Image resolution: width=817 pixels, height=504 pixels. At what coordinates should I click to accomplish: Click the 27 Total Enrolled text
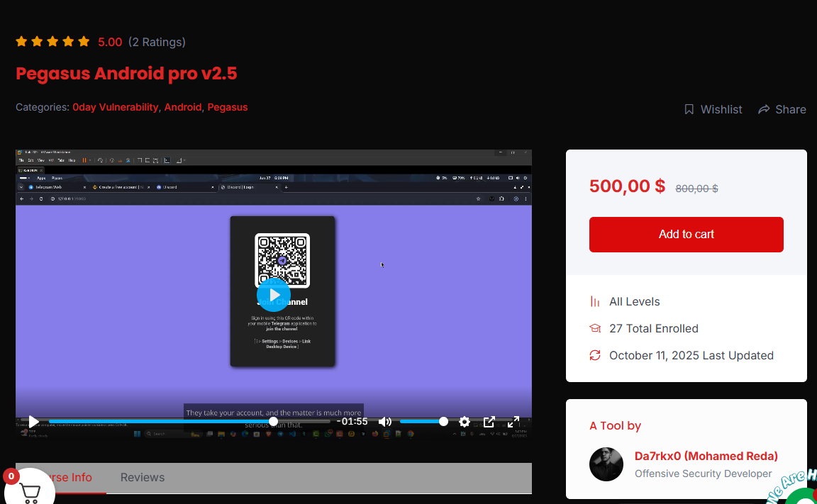click(x=653, y=328)
